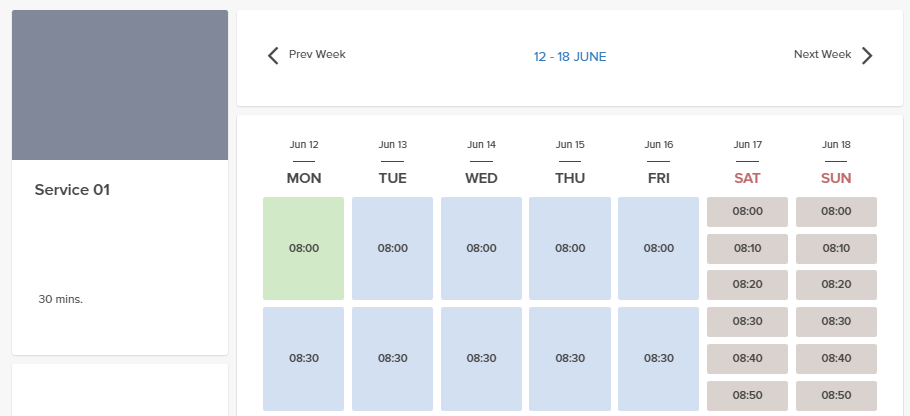Choose Wednesday 08:30 time slot
The height and width of the screenshot is (416, 910).
tap(481, 358)
